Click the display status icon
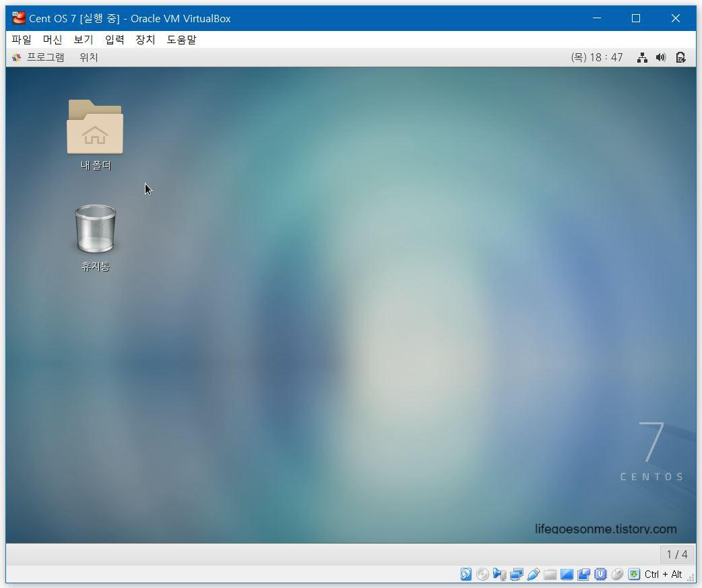 click(x=567, y=574)
